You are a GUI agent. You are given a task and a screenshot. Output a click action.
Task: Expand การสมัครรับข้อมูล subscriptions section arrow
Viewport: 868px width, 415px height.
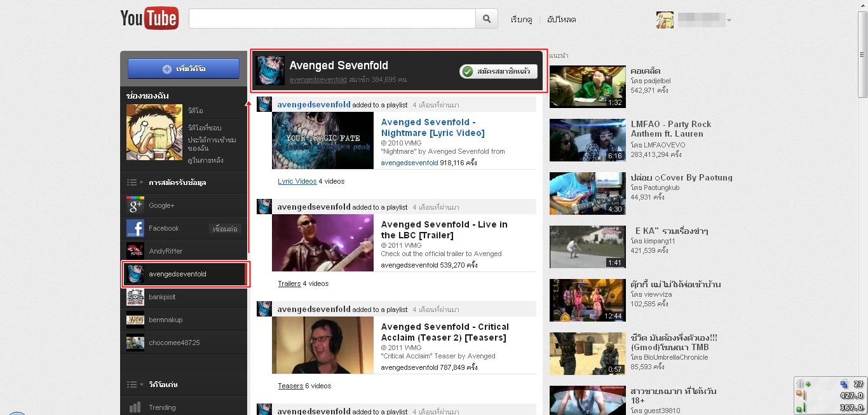pyautogui.click(x=141, y=182)
